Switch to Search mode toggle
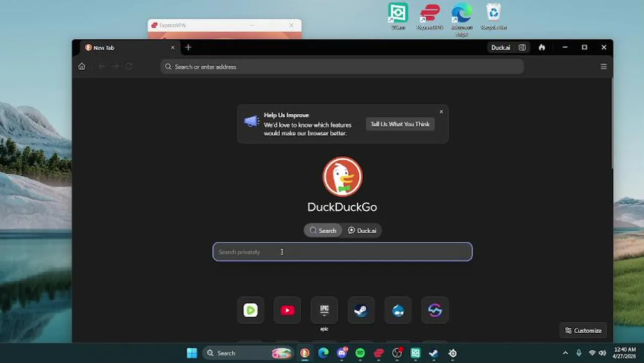This screenshot has width=644, height=363. (323, 230)
